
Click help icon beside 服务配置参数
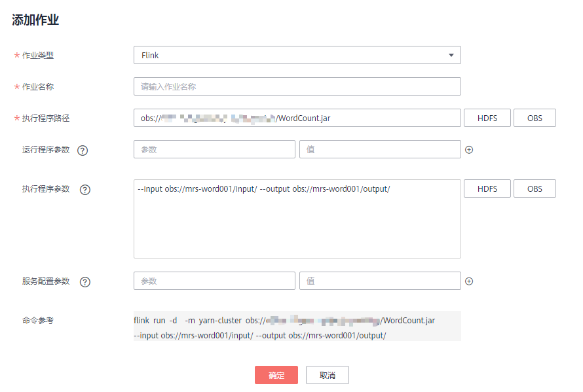tap(85, 282)
